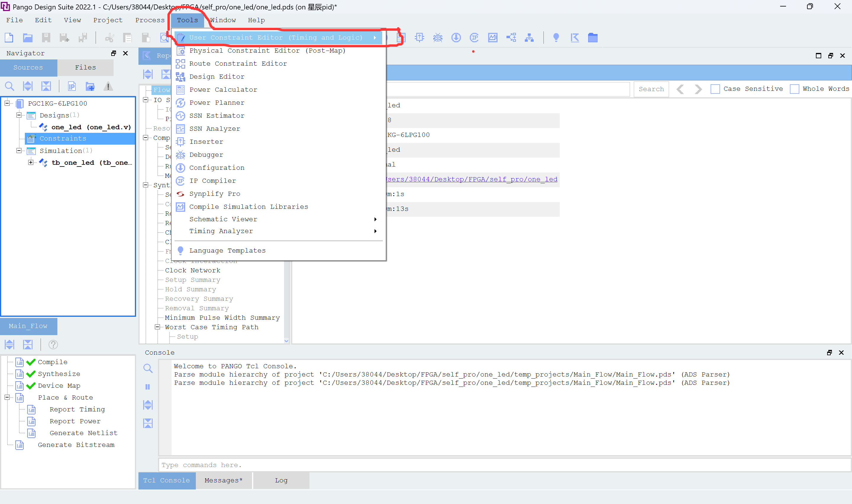Click the Console pause icon

click(148, 387)
